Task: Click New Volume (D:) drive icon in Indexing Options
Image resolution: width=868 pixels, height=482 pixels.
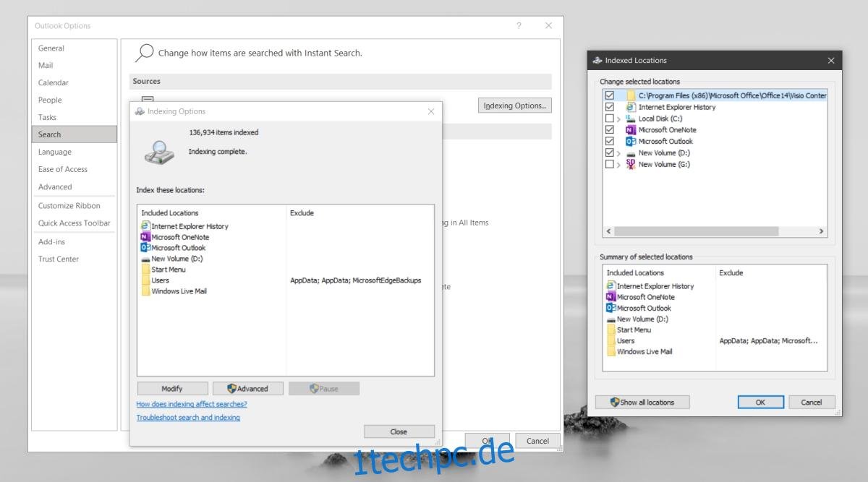Action: [x=145, y=259]
